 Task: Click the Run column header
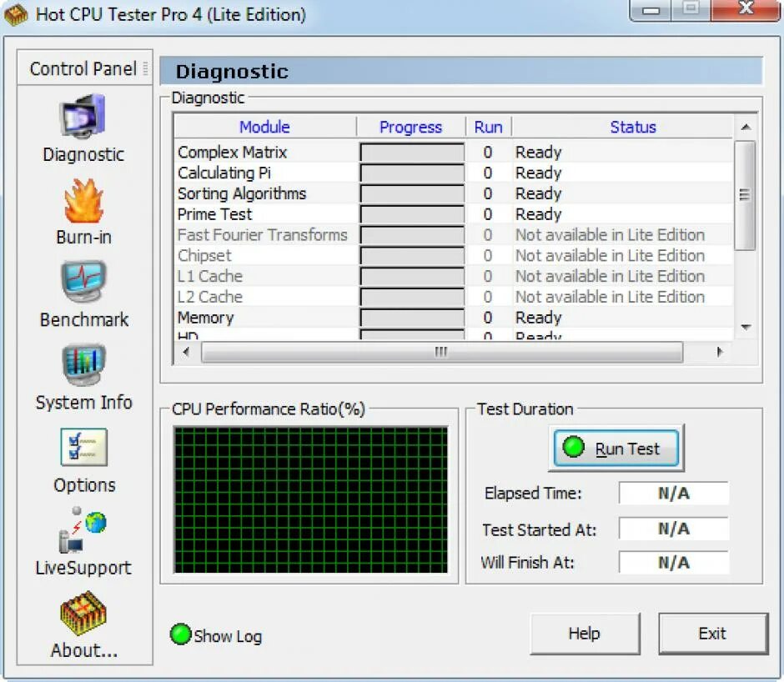[x=489, y=127]
